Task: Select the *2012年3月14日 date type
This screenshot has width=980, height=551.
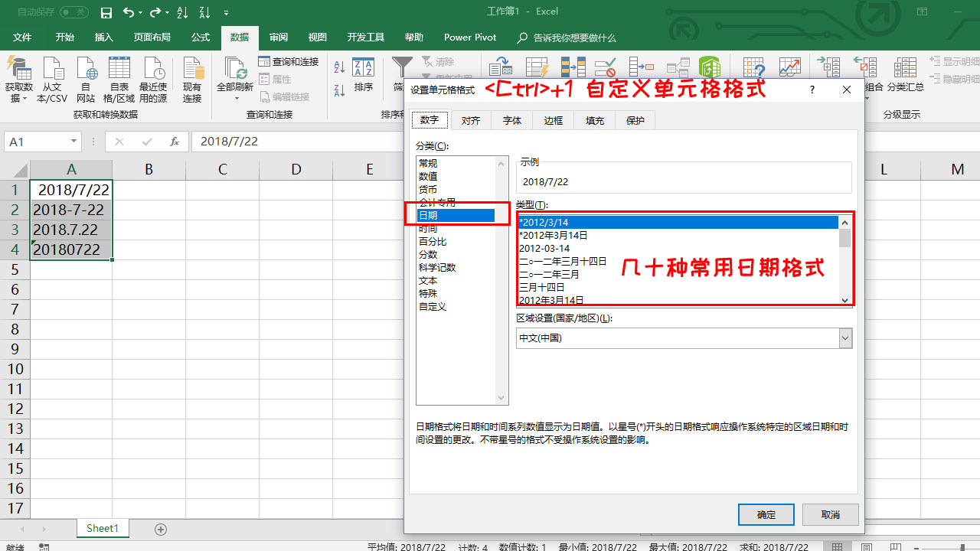Action: [678, 235]
